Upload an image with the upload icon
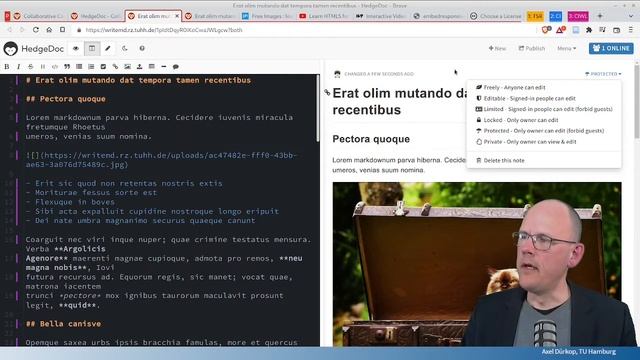The image size is (640, 360). (139, 67)
